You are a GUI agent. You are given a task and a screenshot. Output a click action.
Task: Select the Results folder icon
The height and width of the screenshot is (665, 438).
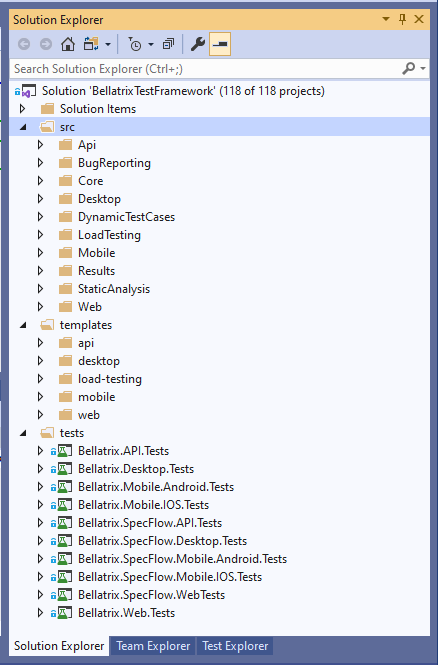(x=65, y=271)
